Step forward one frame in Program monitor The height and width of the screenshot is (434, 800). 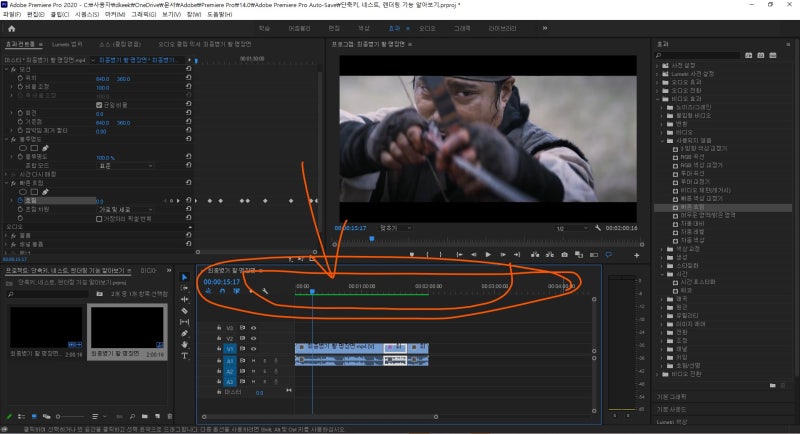[x=503, y=254]
